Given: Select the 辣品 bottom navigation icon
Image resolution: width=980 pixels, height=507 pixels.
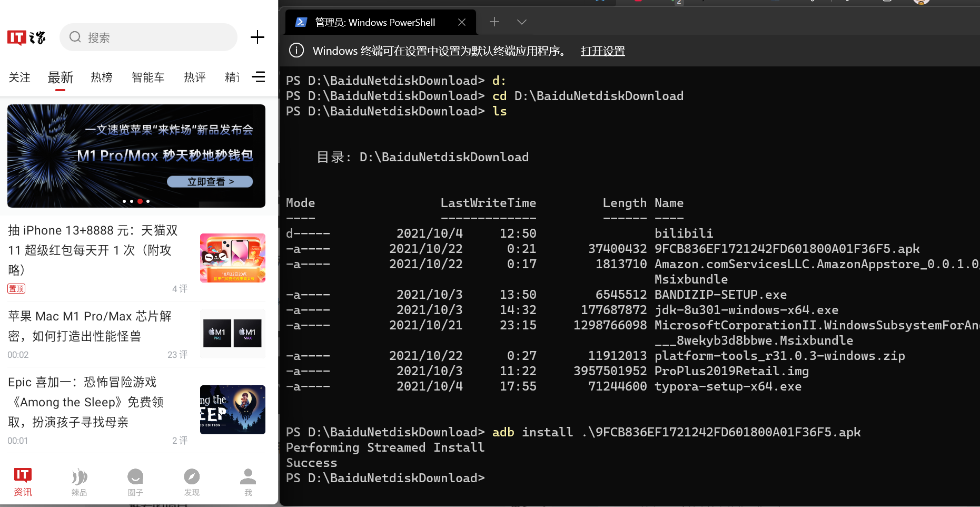Looking at the screenshot, I should pyautogui.click(x=79, y=482).
